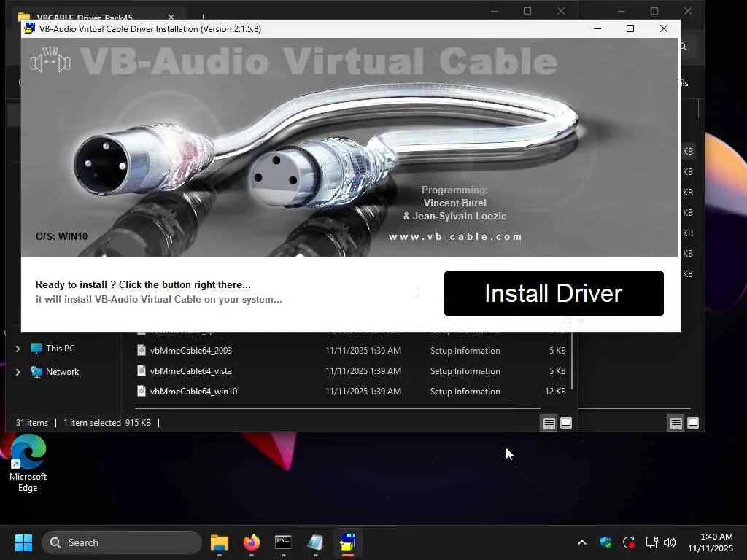Click the taskbar Search box

[122, 542]
